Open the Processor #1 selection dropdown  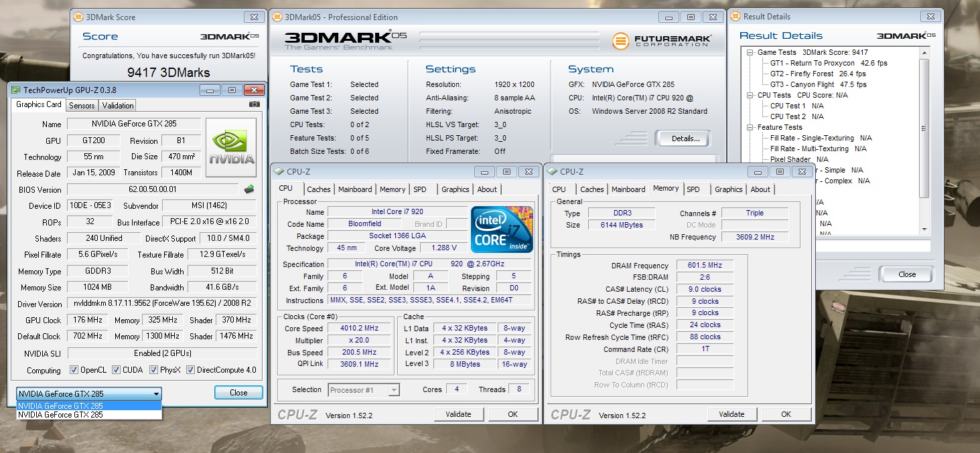364,389
